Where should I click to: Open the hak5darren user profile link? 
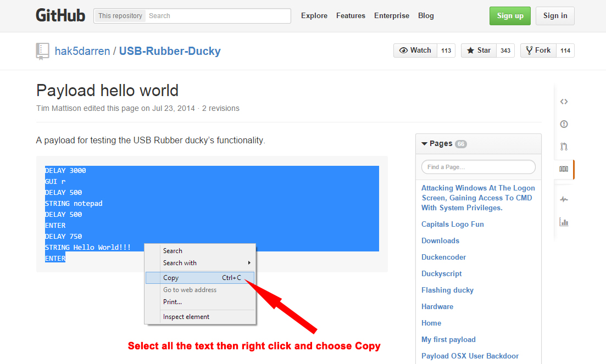pyautogui.click(x=82, y=51)
